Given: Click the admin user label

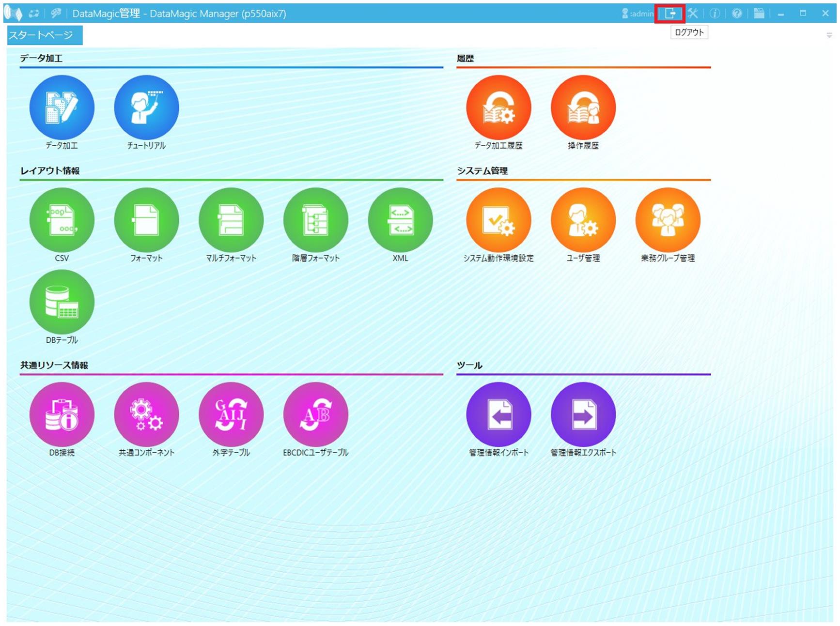Looking at the screenshot, I should coord(638,14).
